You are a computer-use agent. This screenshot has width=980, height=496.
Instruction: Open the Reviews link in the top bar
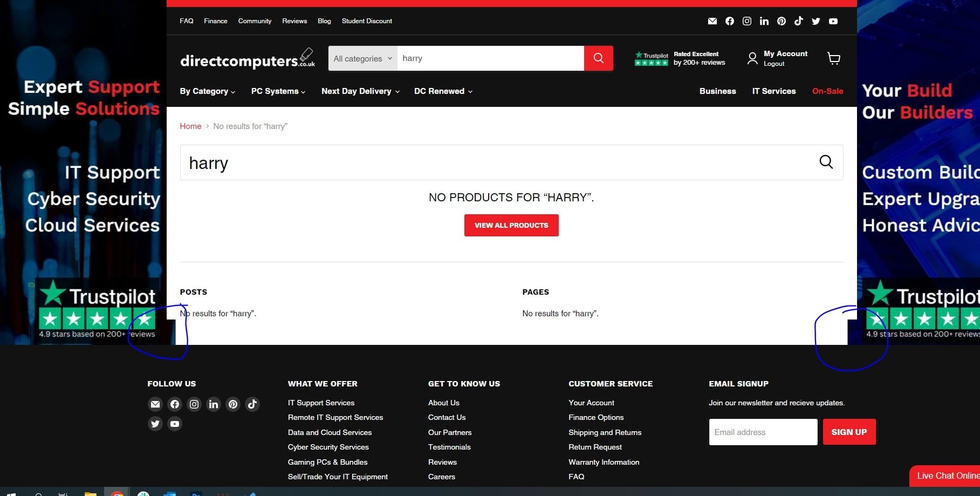tap(294, 21)
